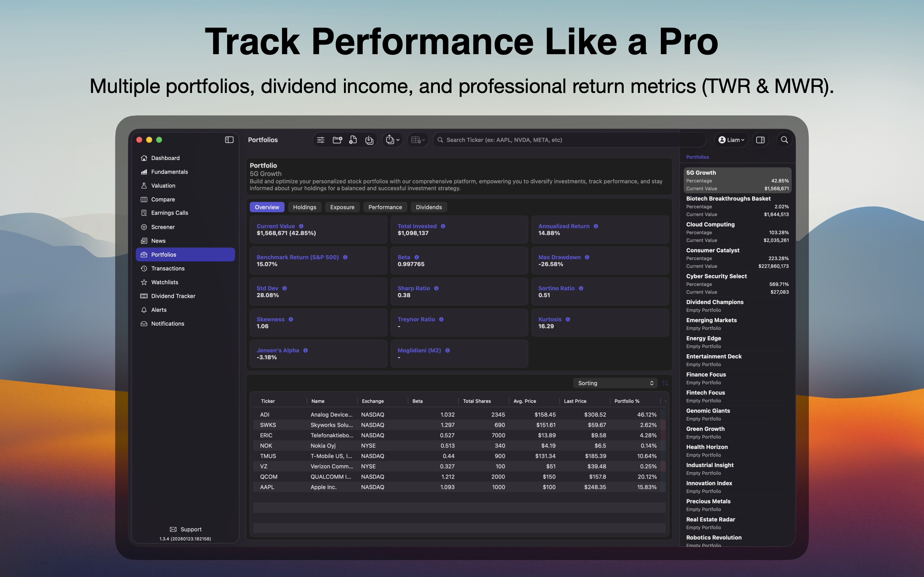924x577 pixels.
Task: Click the import download icon in toolbar
Action: click(x=369, y=140)
